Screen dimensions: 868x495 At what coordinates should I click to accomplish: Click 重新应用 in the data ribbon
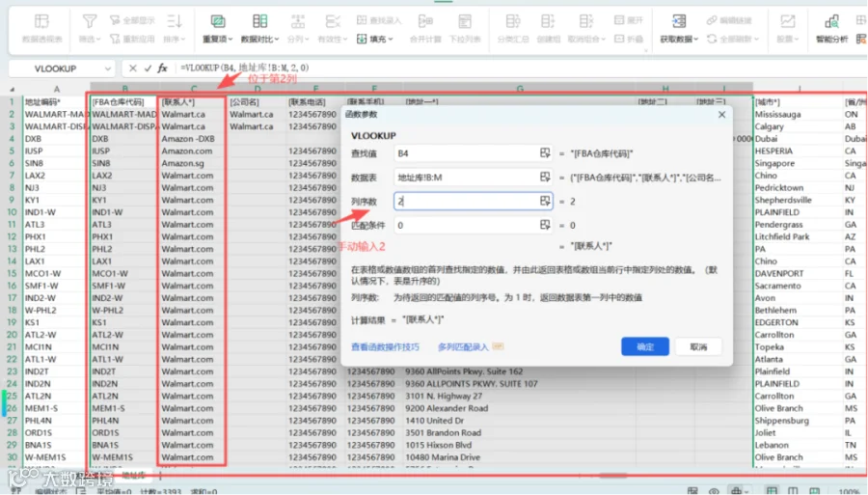coord(132,39)
